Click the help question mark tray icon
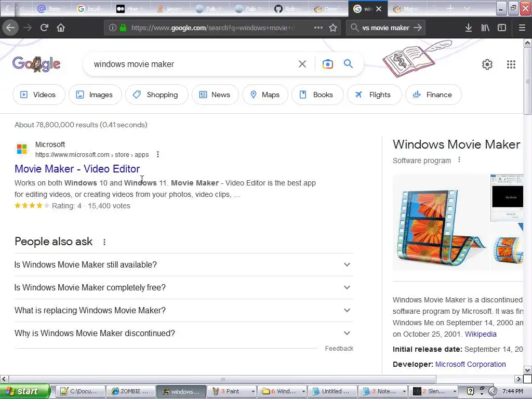The width and height of the screenshot is (532, 399). pos(470,391)
